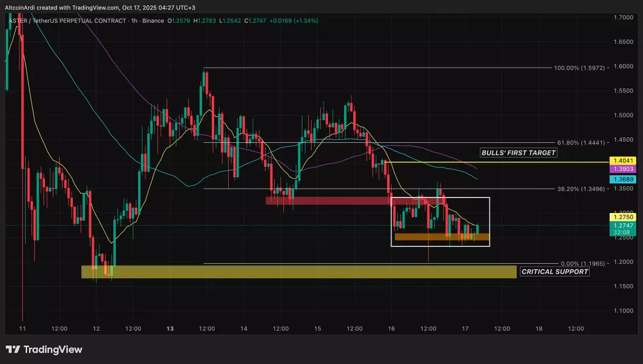Click the yellow 1.2750 price tag
The image size is (643, 364).
(x=623, y=218)
